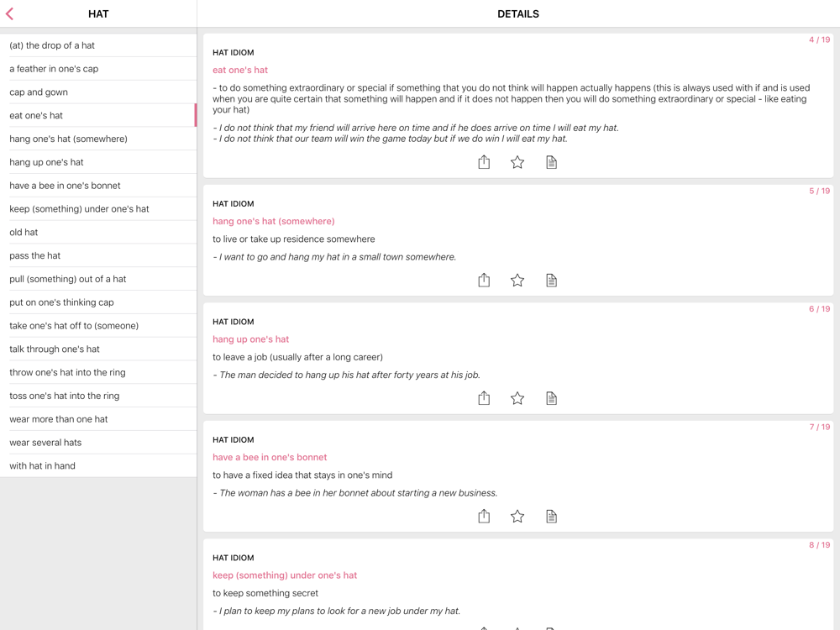This screenshot has width=840, height=630.
Task: Open note for 'have a bee in one's bonnet'
Action: pyautogui.click(x=551, y=516)
